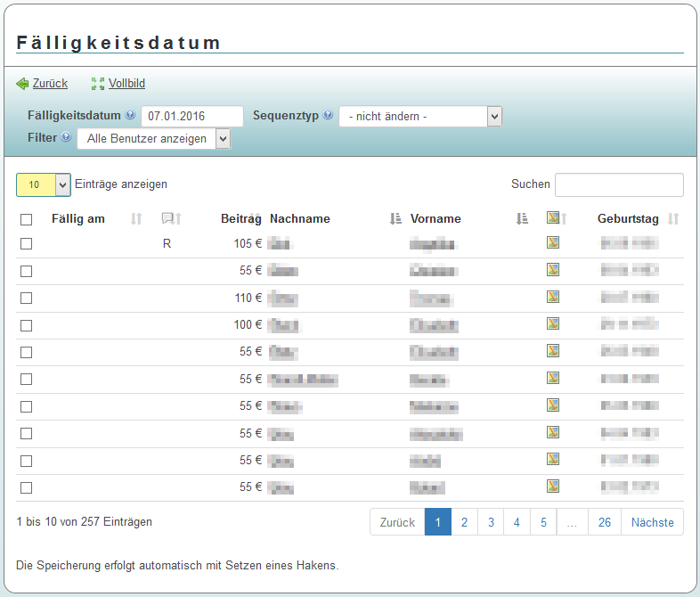Go to page 2 of results
Screen dimensions: 700x597
(x=464, y=522)
